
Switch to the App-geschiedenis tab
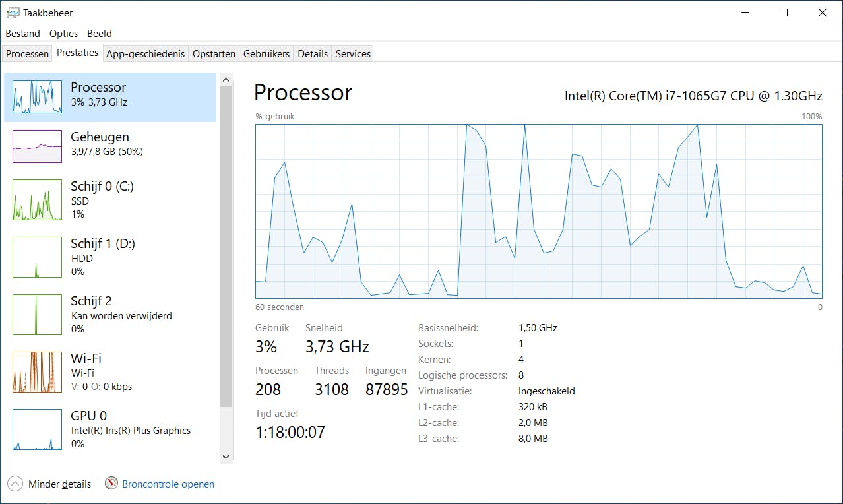[145, 54]
